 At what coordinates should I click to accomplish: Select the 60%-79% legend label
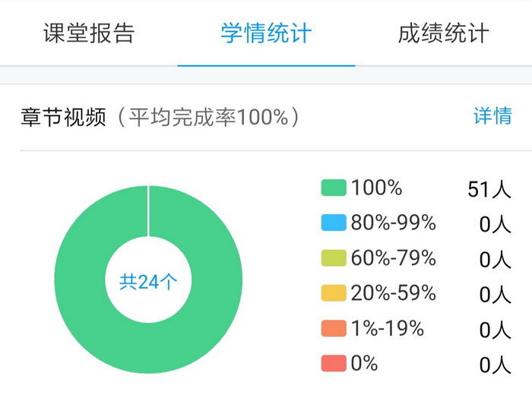coord(394,258)
